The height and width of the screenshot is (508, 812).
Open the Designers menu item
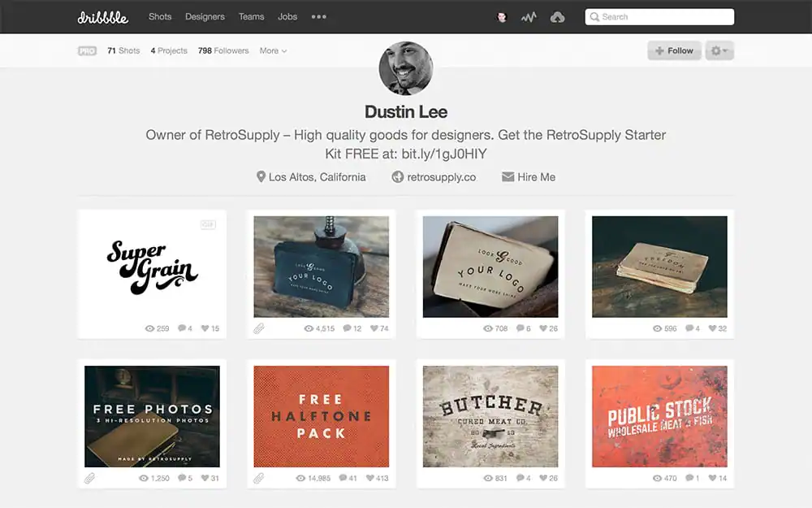click(x=205, y=16)
